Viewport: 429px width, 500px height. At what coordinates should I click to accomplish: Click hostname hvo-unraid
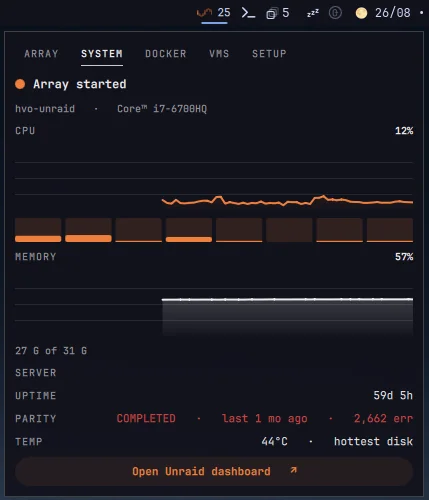point(45,109)
